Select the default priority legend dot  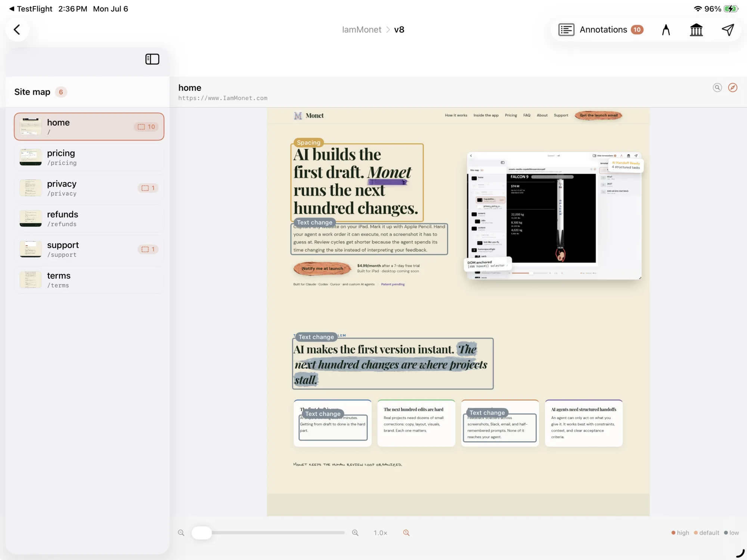coord(696,533)
